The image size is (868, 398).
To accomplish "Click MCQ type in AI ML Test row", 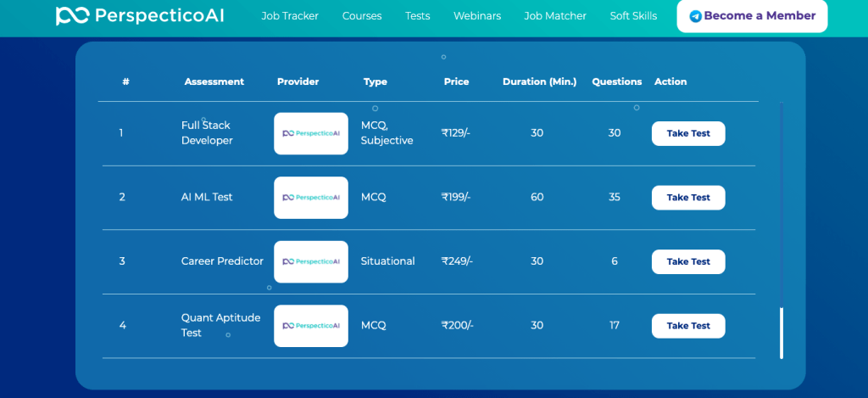I will [x=374, y=197].
